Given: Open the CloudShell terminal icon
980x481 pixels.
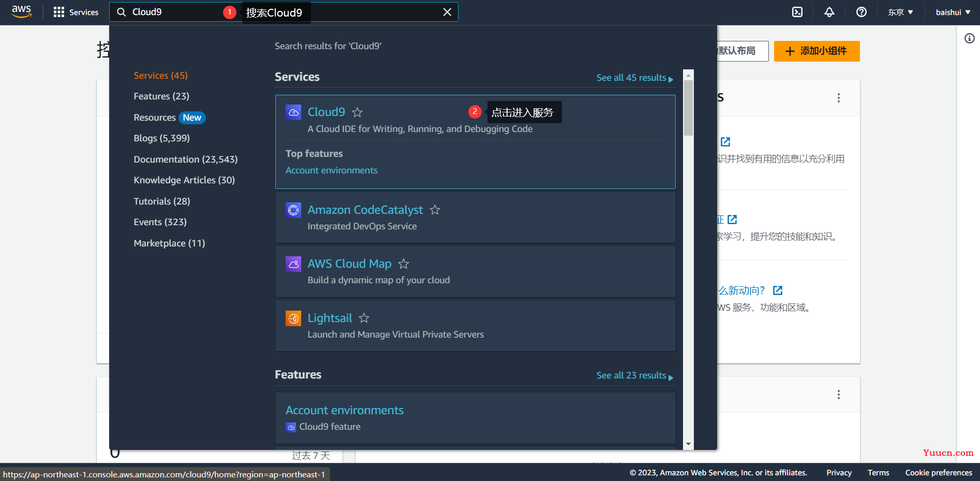Looking at the screenshot, I should [797, 12].
